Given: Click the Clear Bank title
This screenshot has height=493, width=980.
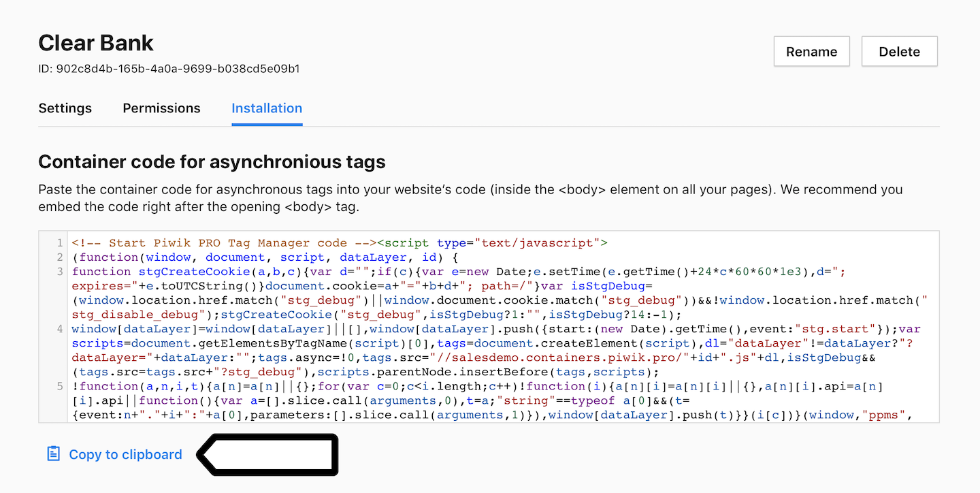Looking at the screenshot, I should (96, 43).
